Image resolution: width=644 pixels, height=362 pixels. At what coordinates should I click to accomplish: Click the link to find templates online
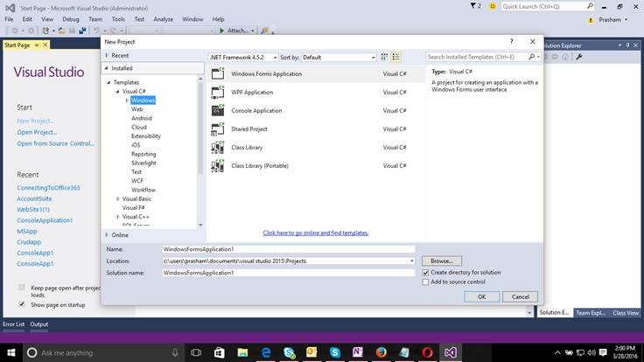(316, 233)
